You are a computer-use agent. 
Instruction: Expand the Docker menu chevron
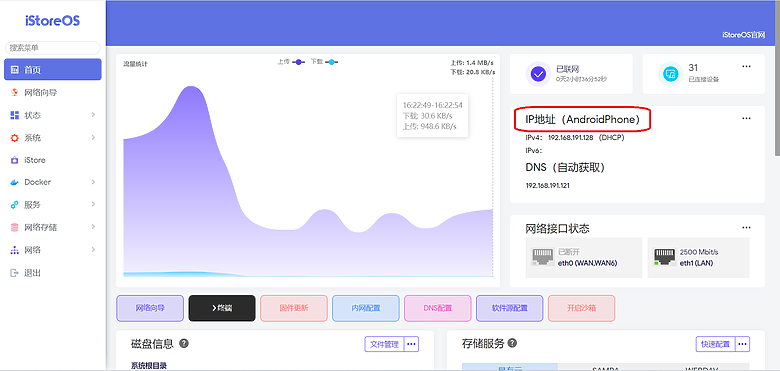[x=93, y=182]
